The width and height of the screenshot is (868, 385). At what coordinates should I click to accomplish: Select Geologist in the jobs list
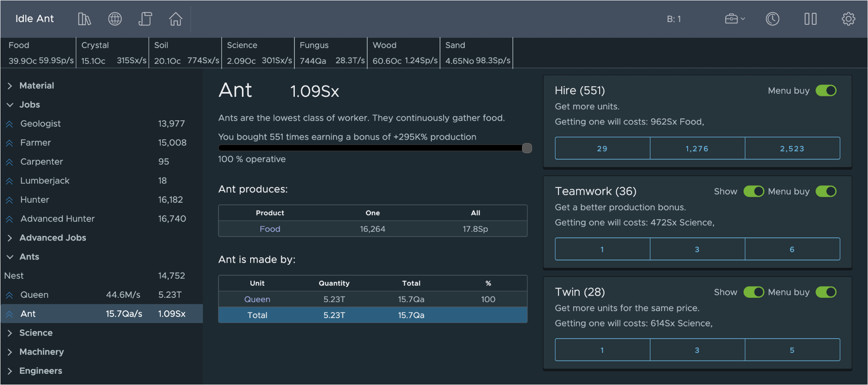click(101, 124)
